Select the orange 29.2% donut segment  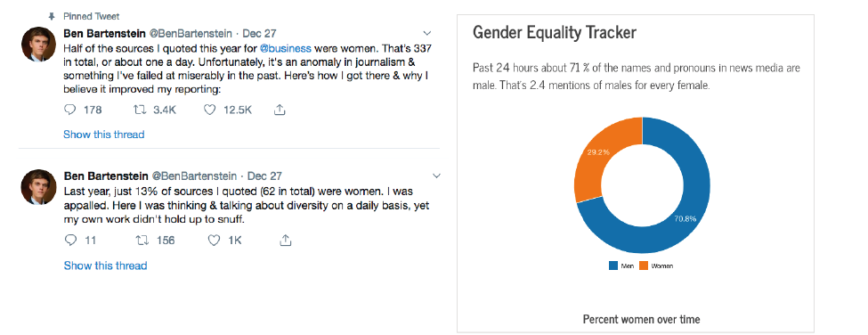tap(599, 155)
